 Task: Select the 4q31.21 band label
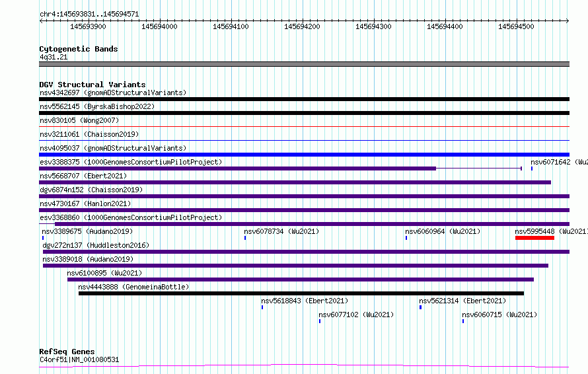coord(54,57)
